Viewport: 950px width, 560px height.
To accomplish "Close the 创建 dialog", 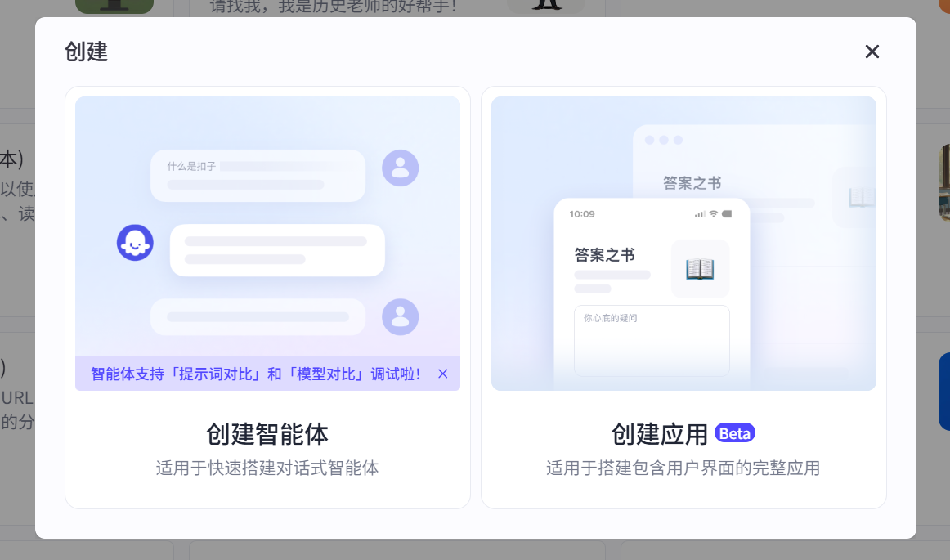I will (872, 52).
